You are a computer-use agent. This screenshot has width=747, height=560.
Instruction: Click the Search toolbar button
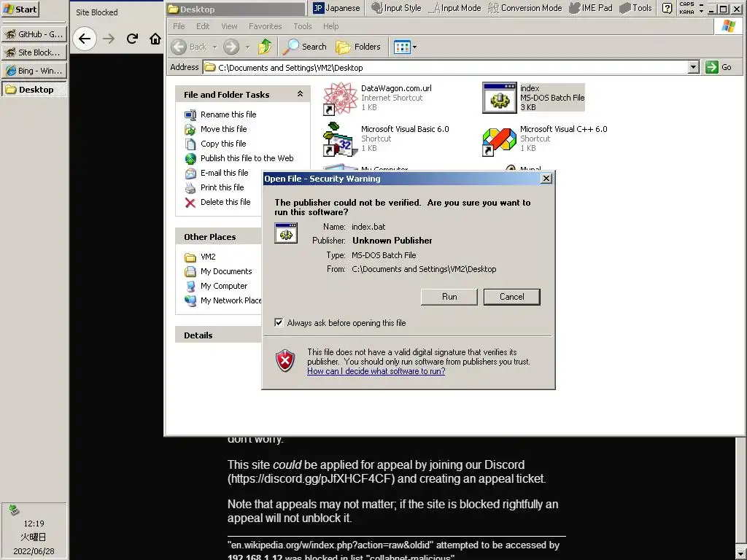coord(304,47)
